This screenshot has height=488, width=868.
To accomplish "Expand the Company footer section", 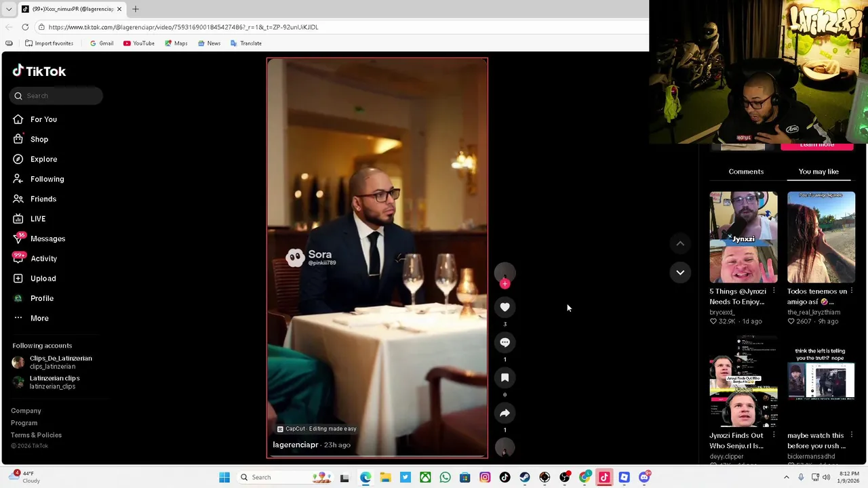I will [x=26, y=411].
